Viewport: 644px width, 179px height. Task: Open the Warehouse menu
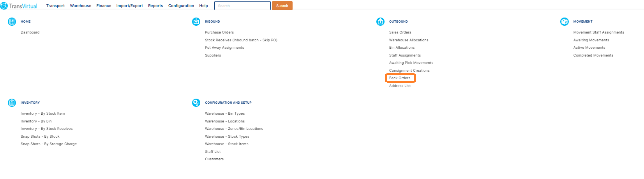[x=81, y=6]
